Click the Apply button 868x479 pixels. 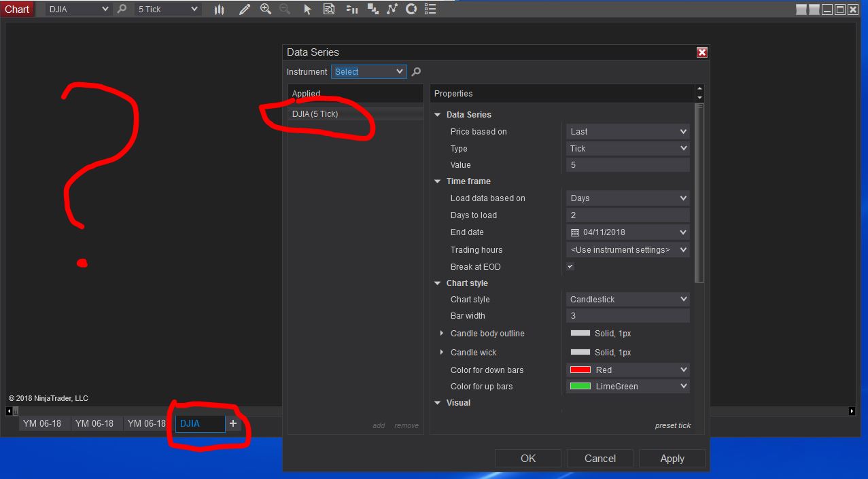tap(672, 459)
